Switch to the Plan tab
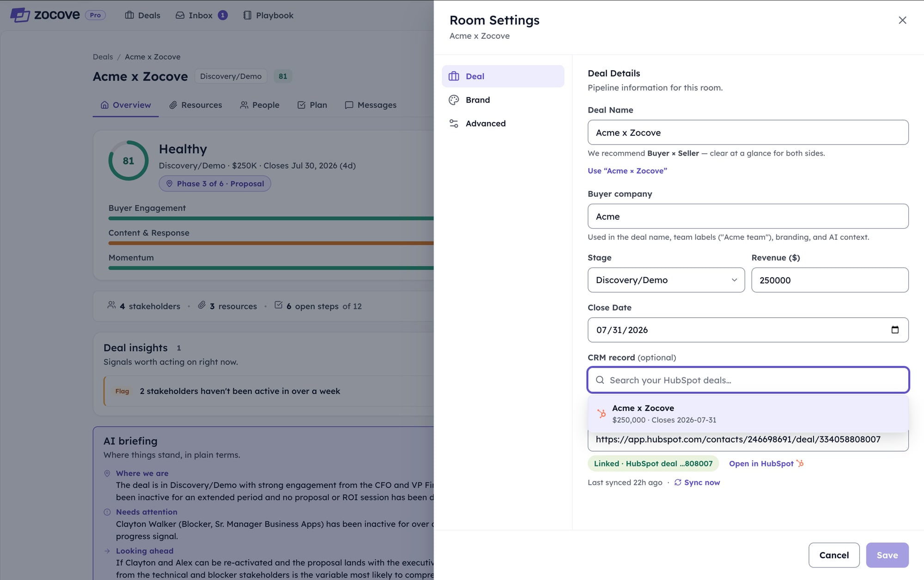The image size is (924, 580). click(x=312, y=105)
